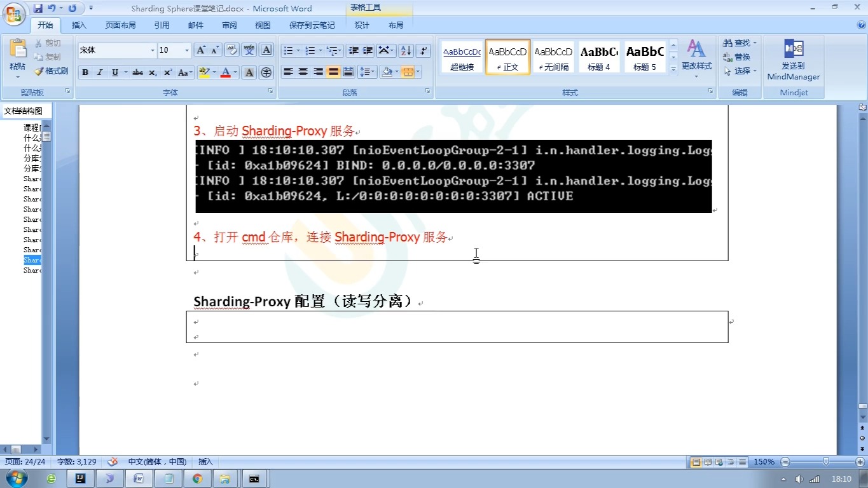Expand the styles gallery More arrow
The height and width of the screenshot is (488, 868).
pos(673,71)
